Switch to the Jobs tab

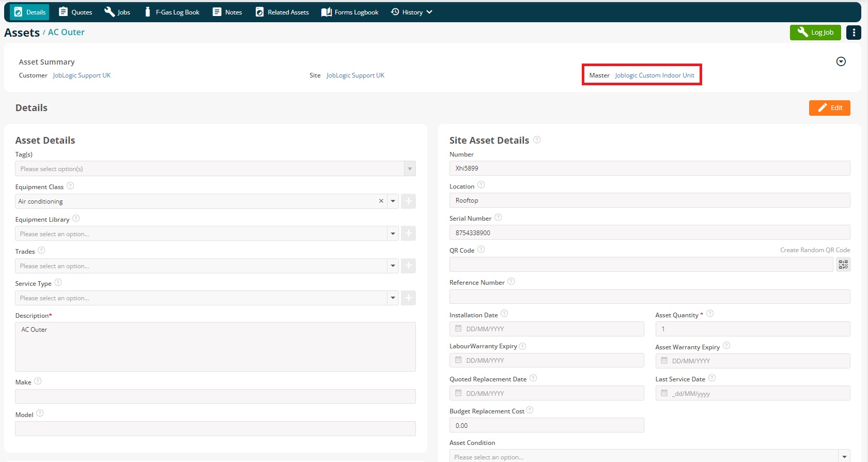[117, 12]
